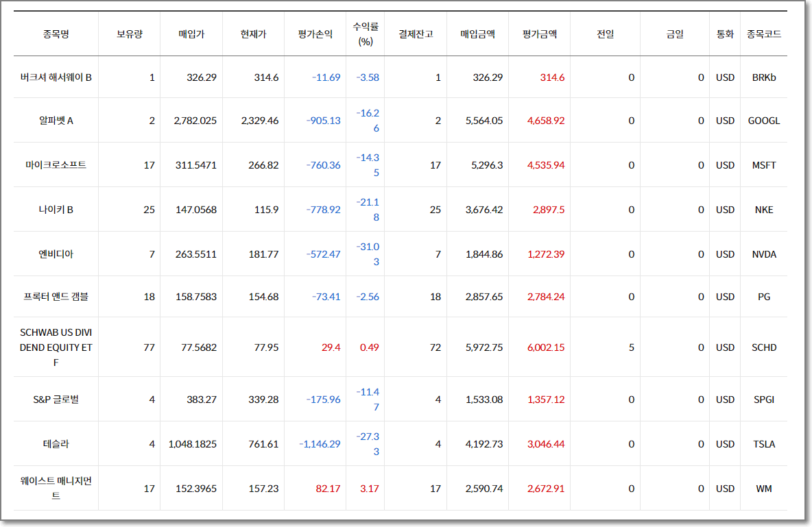Click the 5,564.05 purchase amount for GOOGL
This screenshot has width=812, height=527.
click(484, 121)
